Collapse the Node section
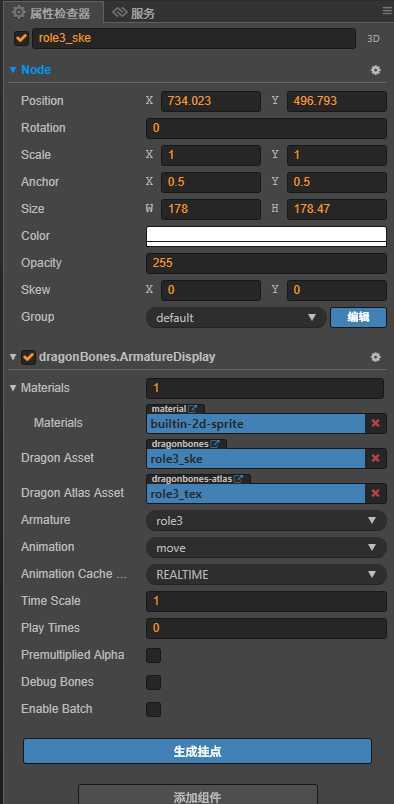Screen dimensions: 394x804 point(13,70)
